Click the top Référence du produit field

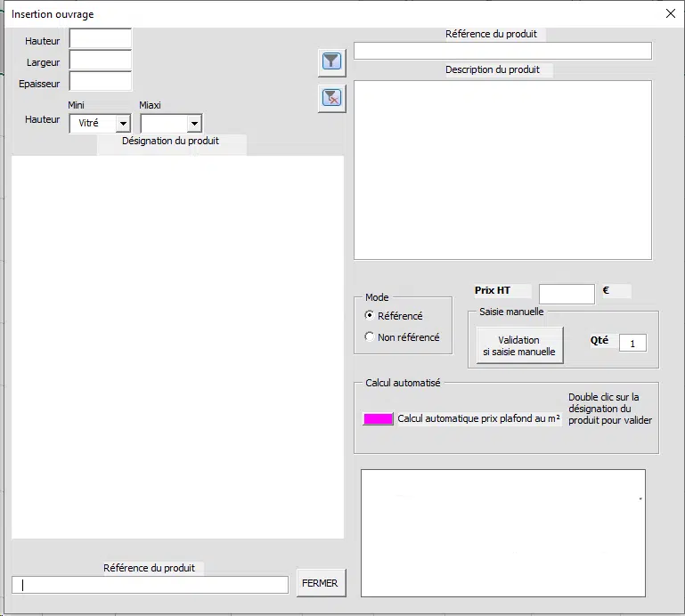[x=502, y=51]
